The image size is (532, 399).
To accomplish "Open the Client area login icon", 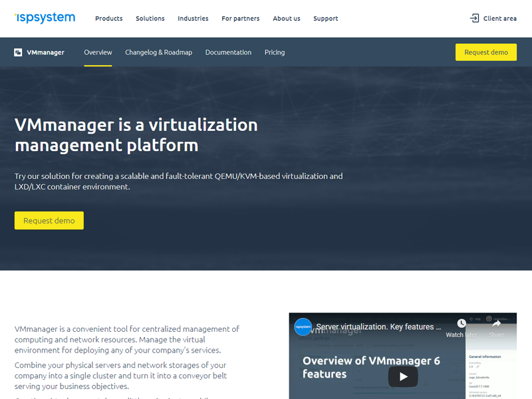I will [x=474, y=19].
